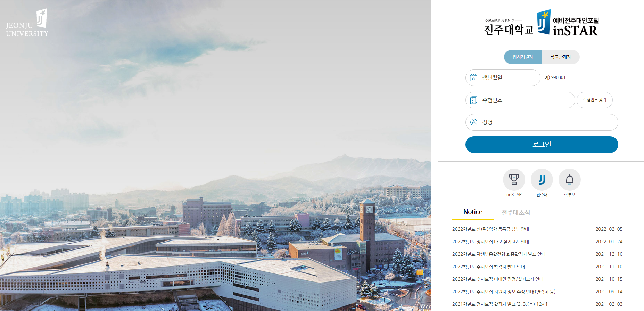Click the document icon in 수험번호 field

pyautogui.click(x=473, y=100)
